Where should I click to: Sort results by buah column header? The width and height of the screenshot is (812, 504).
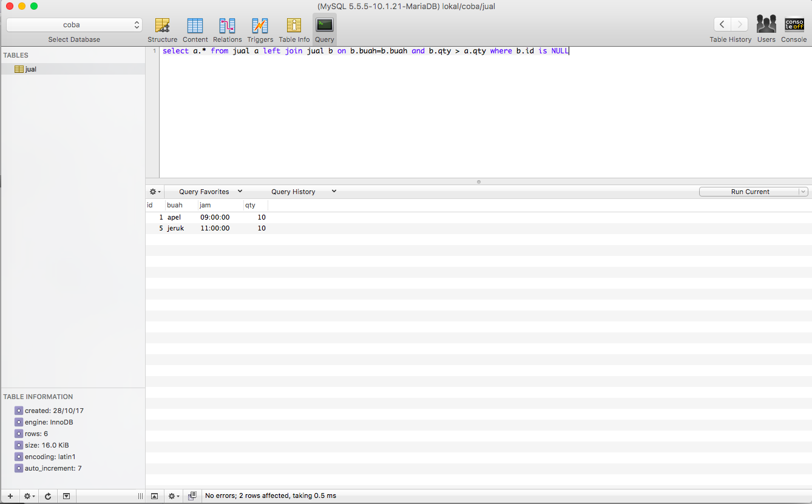(181, 205)
